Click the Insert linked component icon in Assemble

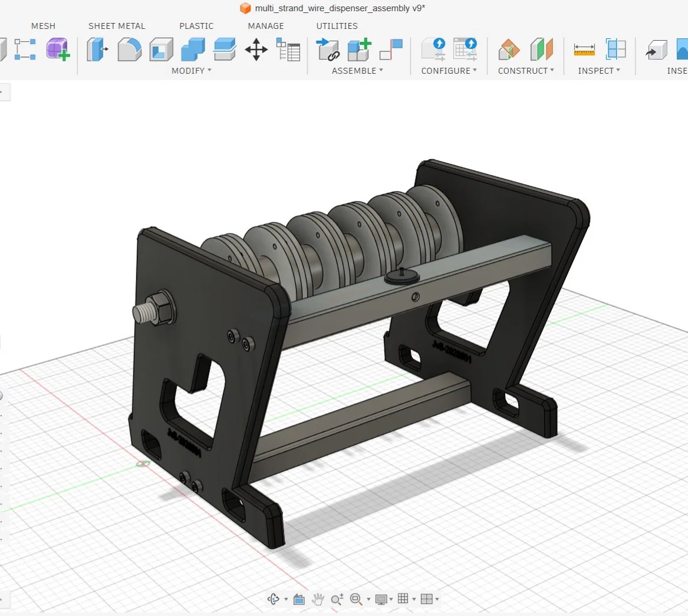coord(327,49)
